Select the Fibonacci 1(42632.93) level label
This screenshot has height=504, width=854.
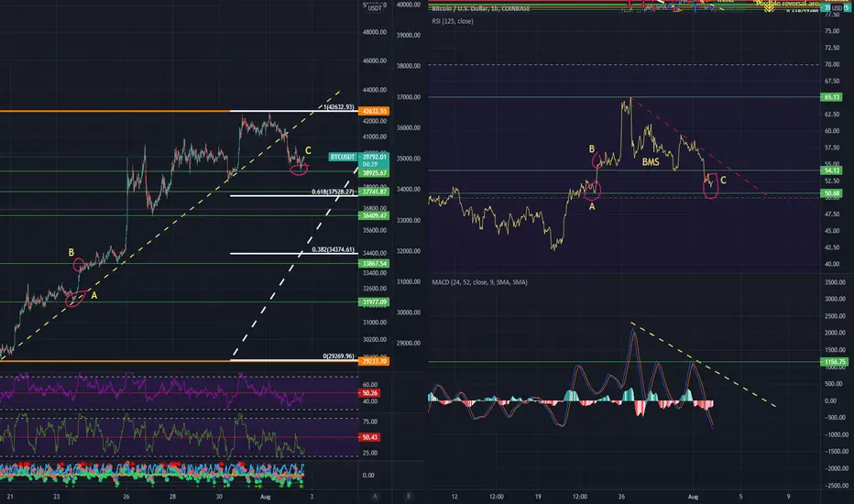click(338, 107)
